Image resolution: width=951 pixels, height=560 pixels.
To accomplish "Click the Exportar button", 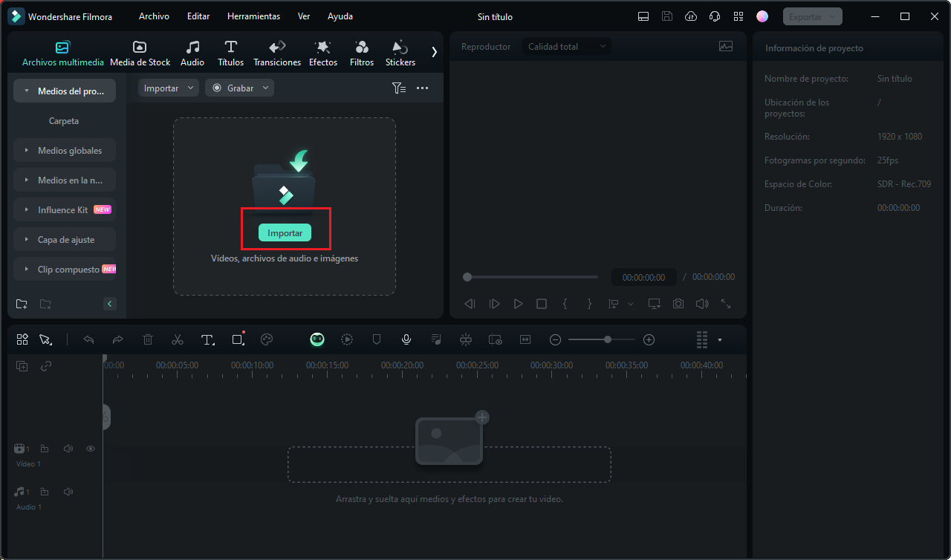I will (x=812, y=16).
